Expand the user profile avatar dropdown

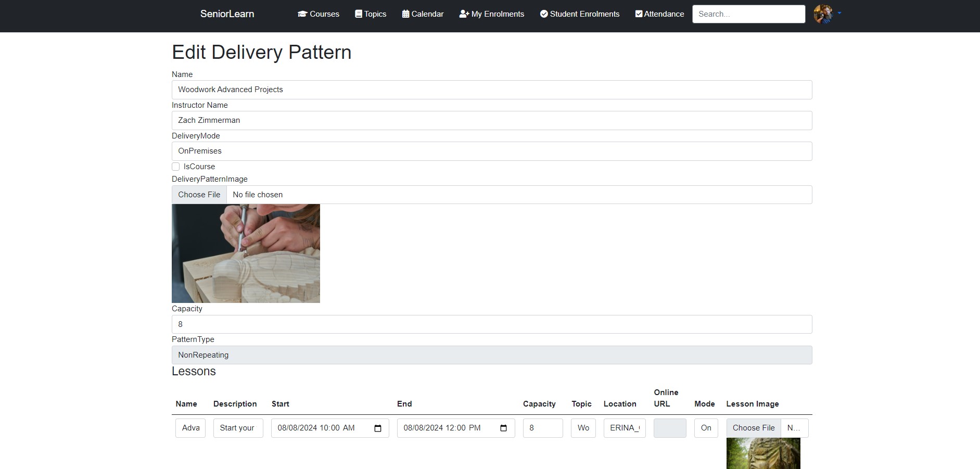point(828,14)
